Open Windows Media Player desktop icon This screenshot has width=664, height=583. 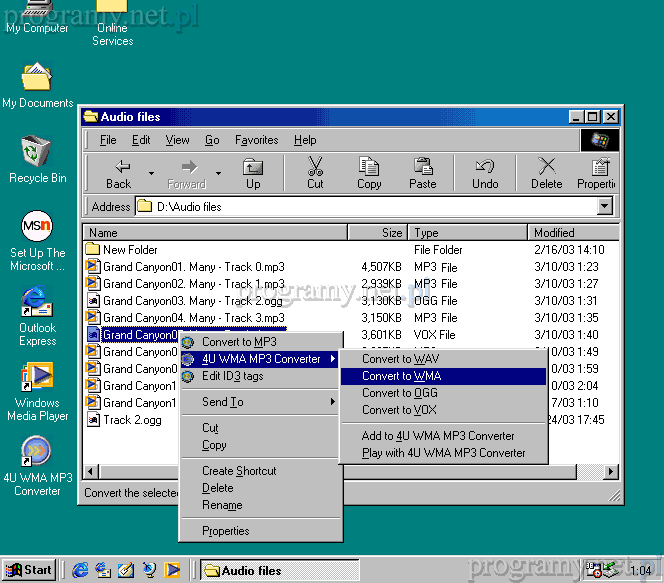[37, 378]
